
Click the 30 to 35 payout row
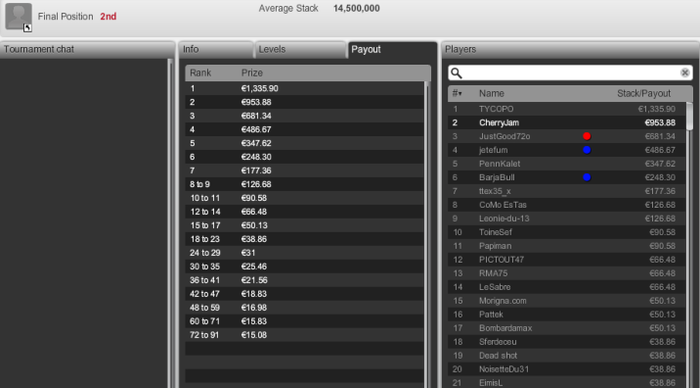click(x=304, y=267)
